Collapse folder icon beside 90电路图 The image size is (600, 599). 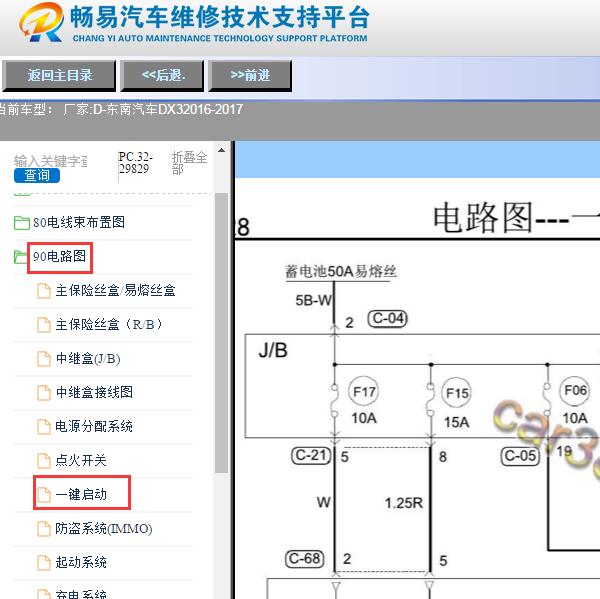(20, 257)
